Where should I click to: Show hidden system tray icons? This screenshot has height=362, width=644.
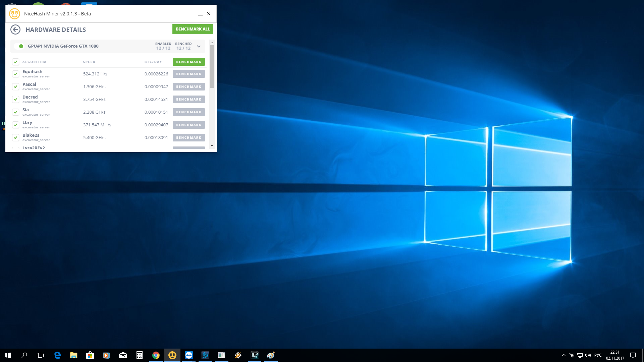click(563, 355)
